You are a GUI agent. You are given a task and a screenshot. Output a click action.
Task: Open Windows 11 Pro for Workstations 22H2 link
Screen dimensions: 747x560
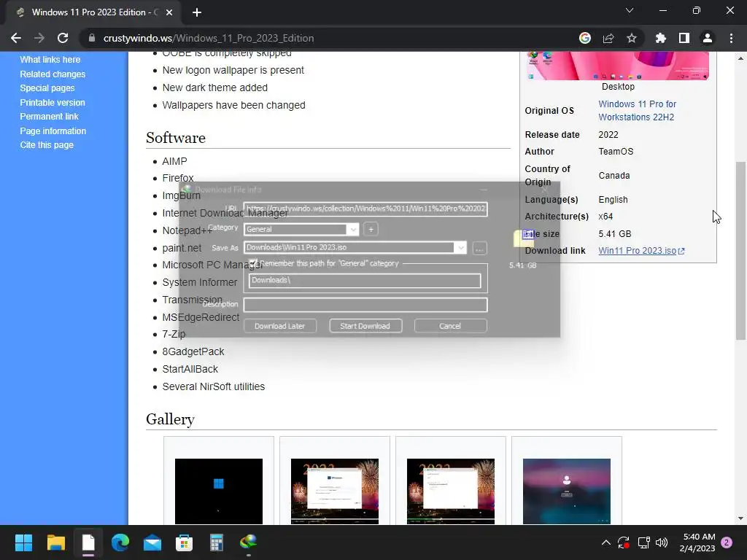pyautogui.click(x=638, y=111)
